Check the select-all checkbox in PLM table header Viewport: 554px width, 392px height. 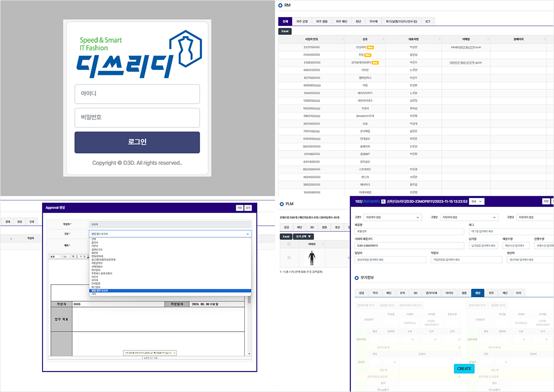tap(289, 244)
